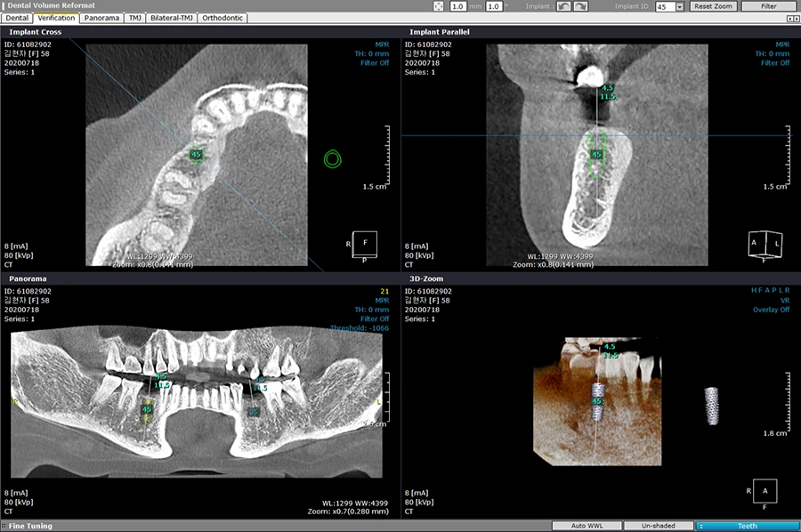Click the H F A P L R orientation letters

pyautogui.click(x=770, y=290)
